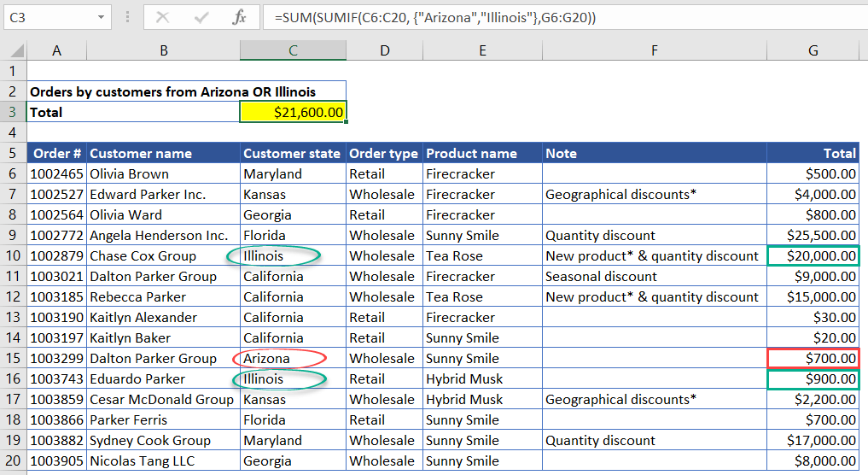The width and height of the screenshot is (868, 475).
Task: Select Maryland cell for Sydney Cook Group
Action: [x=293, y=441]
